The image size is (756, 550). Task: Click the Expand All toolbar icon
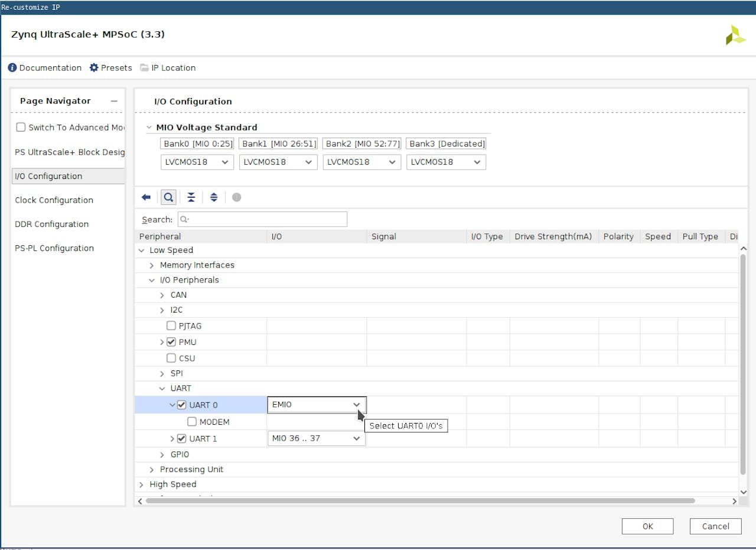(214, 197)
